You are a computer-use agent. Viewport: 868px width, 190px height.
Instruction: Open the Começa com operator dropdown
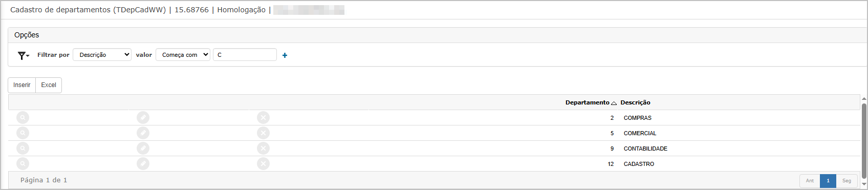183,55
